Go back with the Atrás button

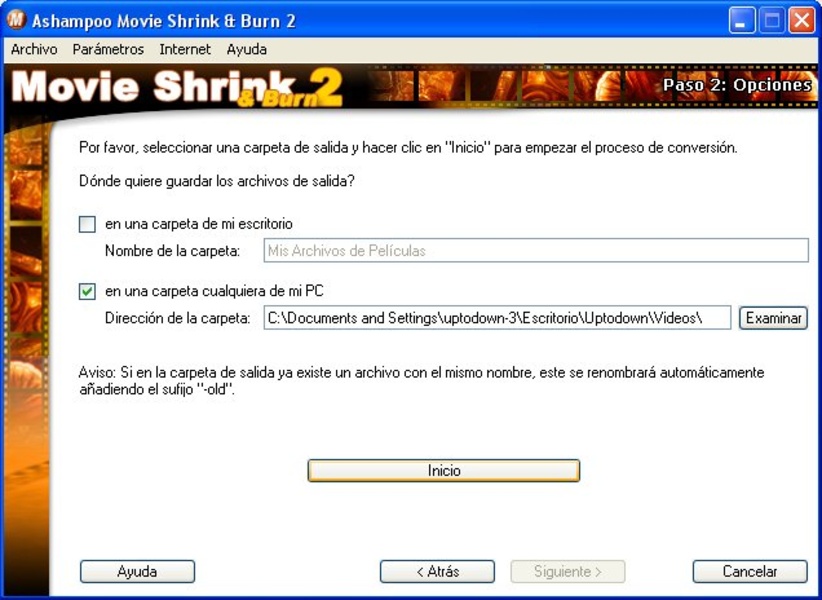(437, 571)
